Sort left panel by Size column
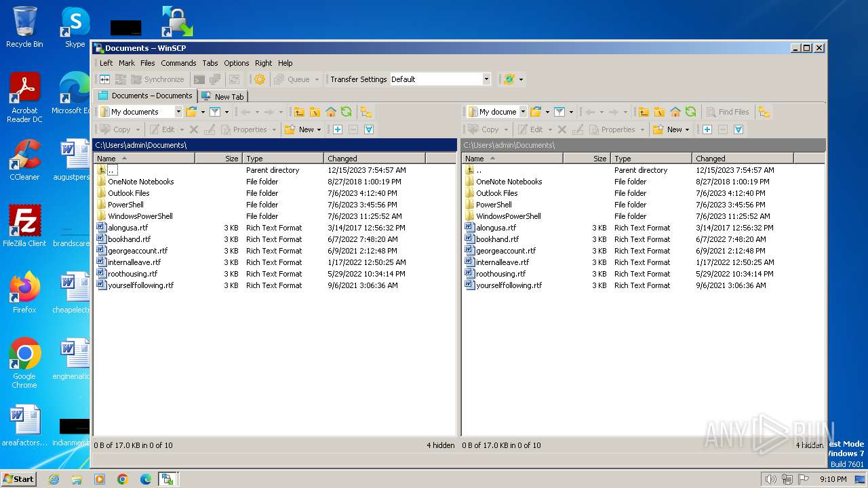Screen dimensions: 868x488 (218, 158)
